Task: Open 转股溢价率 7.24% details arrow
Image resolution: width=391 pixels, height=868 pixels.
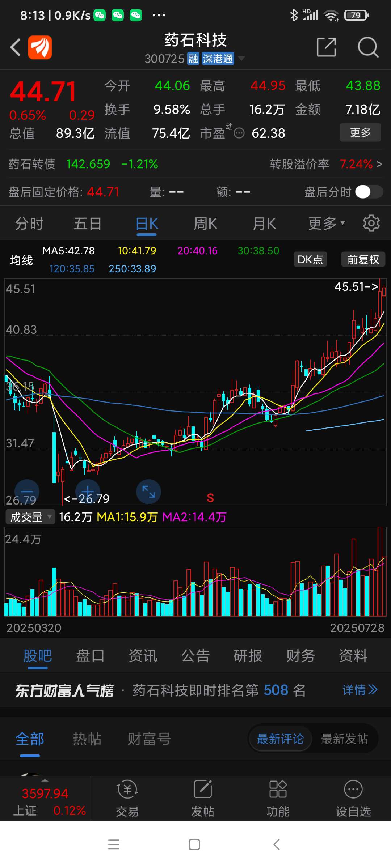Action: pyautogui.click(x=379, y=164)
